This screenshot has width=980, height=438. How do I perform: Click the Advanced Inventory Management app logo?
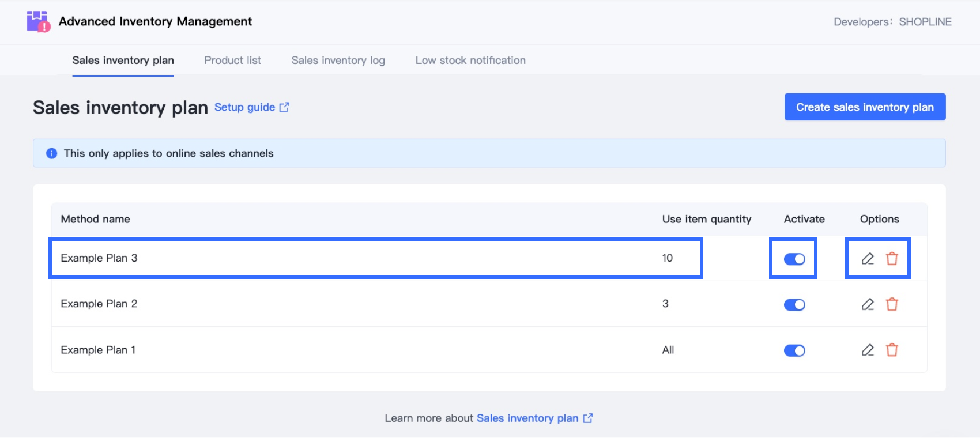click(38, 22)
